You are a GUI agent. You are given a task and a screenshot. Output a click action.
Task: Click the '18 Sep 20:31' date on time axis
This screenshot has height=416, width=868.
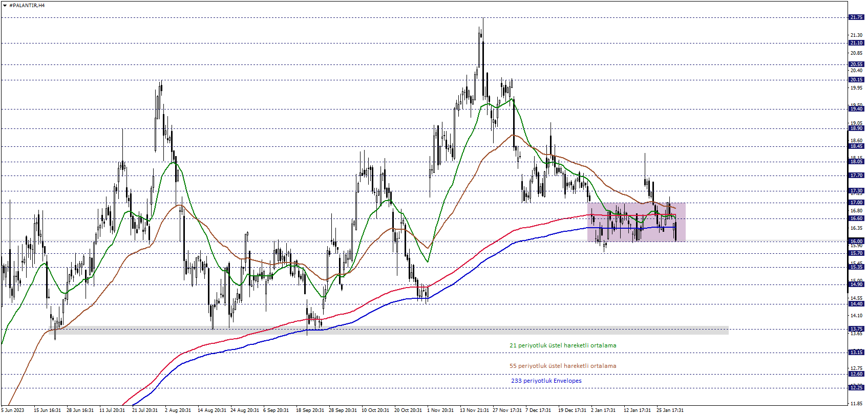tap(310, 410)
